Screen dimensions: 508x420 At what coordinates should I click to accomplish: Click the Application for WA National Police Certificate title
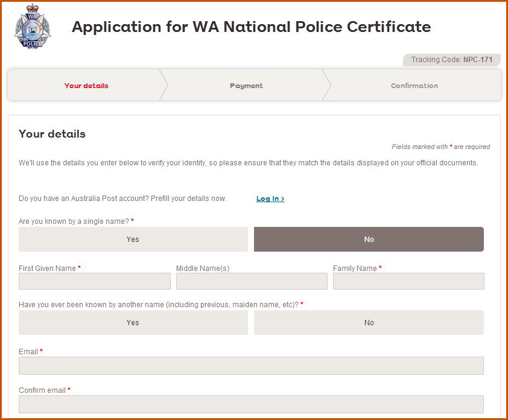(x=251, y=27)
